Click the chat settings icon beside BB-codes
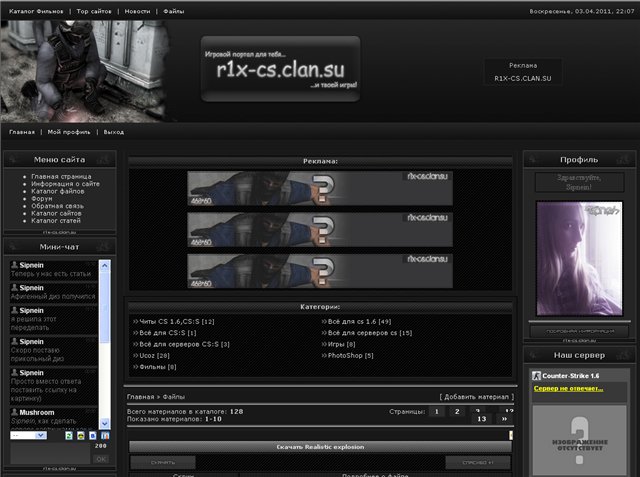This screenshot has width=640, height=477. 105,436
